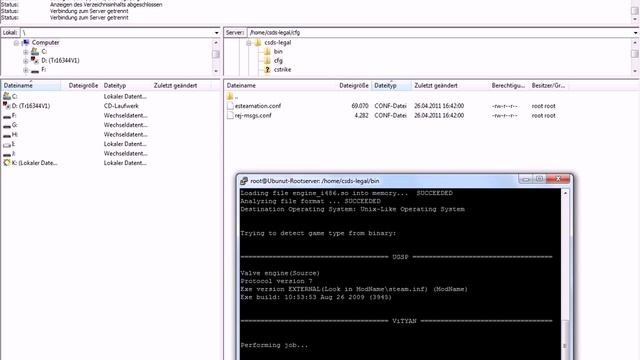
Task: Sort server files by Besitzer/Gruppe column
Action: tap(548, 86)
